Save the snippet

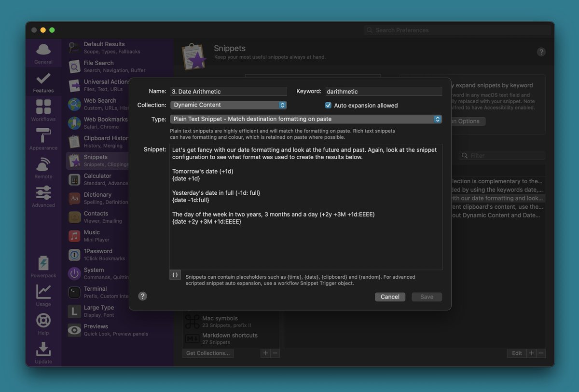(427, 297)
